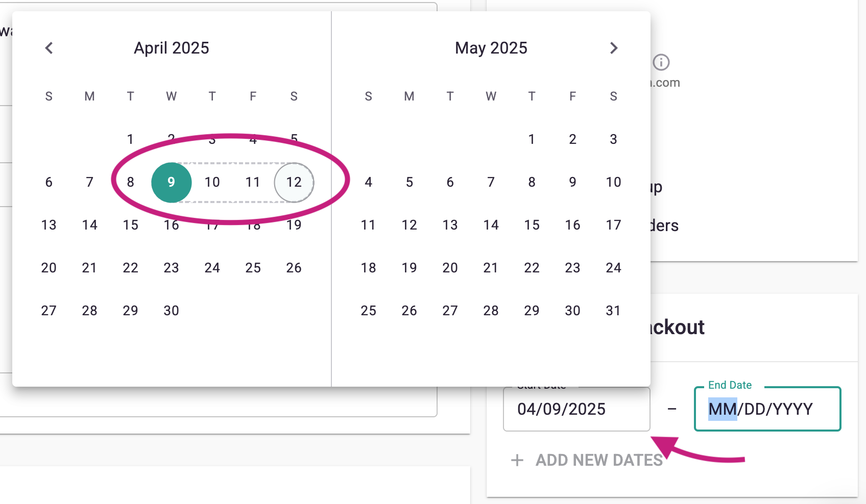Click April 11 in the calendar
The image size is (866, 504).
tap(253, 182)
